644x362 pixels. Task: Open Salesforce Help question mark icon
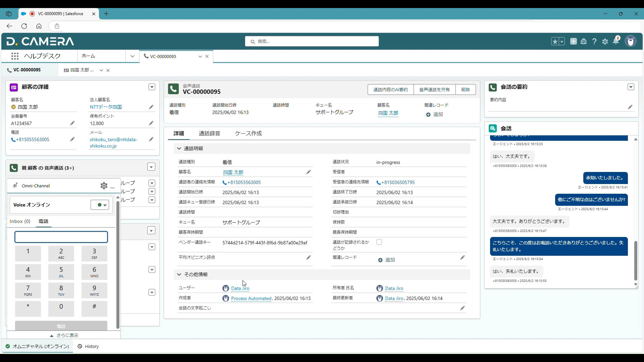coord(594,41)
